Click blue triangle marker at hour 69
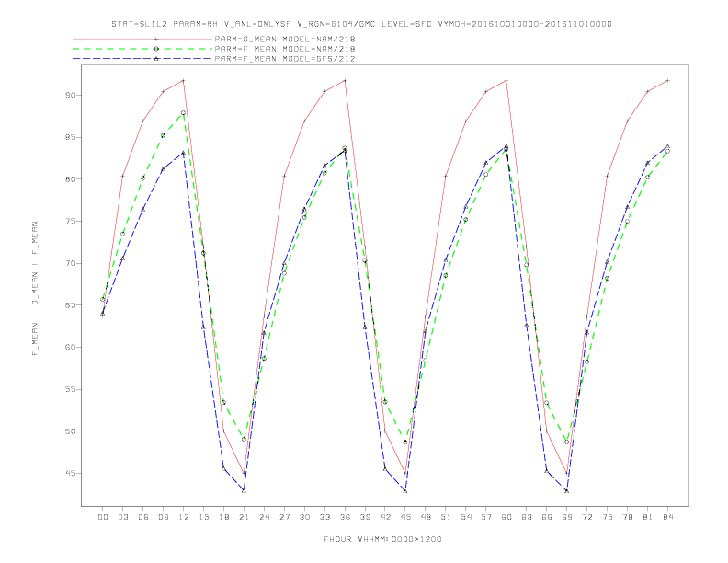The width and height of the screenshot is (728, 563). (x=567, y=490)
